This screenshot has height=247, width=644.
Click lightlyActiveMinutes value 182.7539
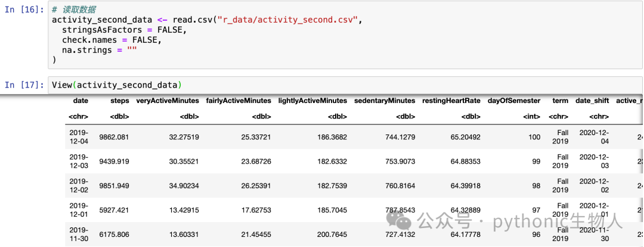332,186
